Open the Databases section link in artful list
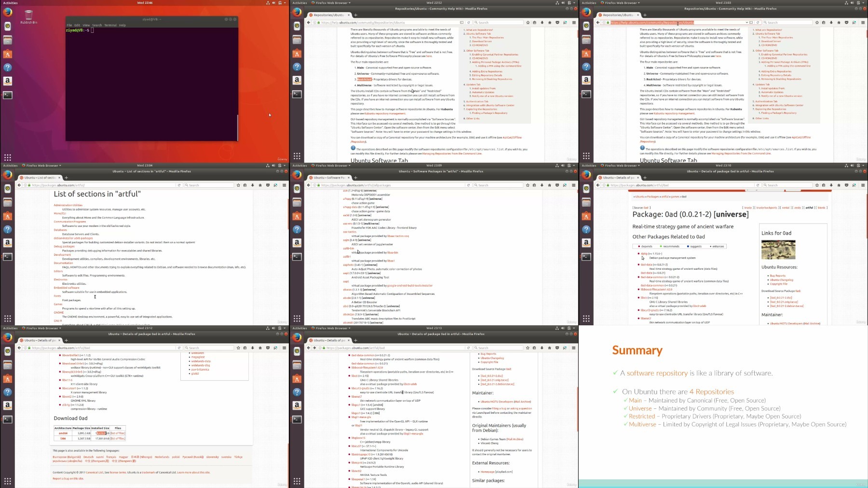The height and width of the screenshot is (488, 868). click(60, 230)
